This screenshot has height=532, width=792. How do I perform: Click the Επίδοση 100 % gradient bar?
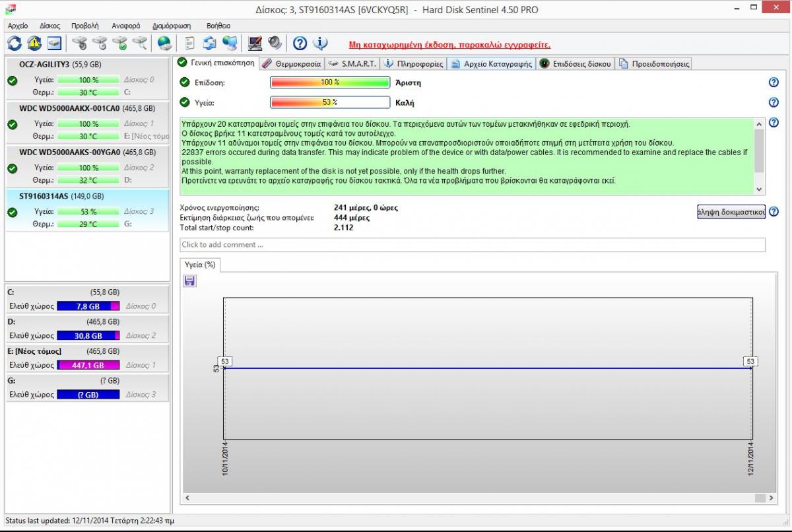click(330, 83)
